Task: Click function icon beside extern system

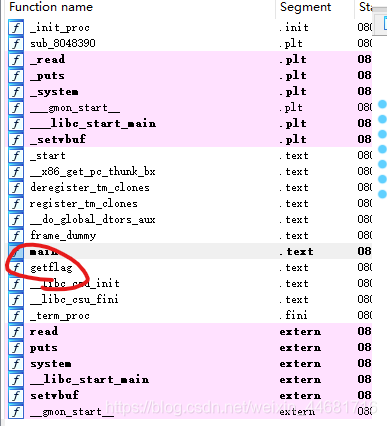Action: pyautogui.click(x=16, y=363)
